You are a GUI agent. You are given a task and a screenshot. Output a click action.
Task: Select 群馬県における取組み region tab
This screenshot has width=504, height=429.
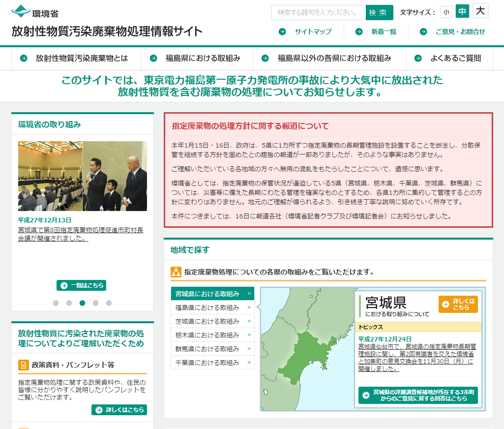pyautogui.click(x=212, y=349)
